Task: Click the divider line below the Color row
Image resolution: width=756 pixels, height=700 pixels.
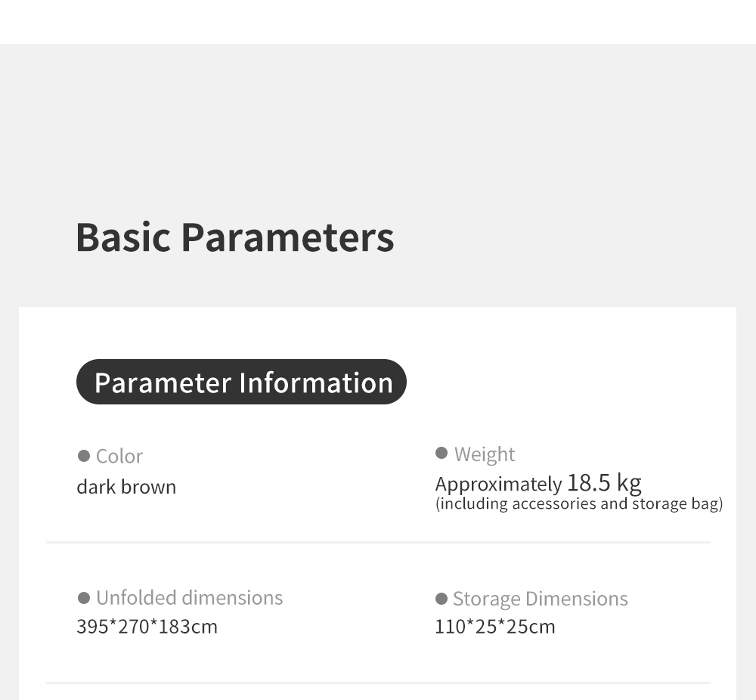Action: (378, 542)
